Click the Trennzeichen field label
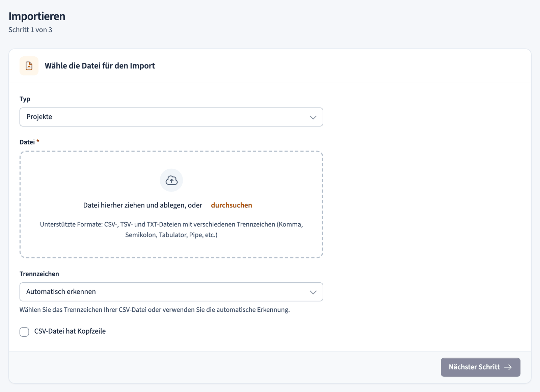 pos(39,274)
